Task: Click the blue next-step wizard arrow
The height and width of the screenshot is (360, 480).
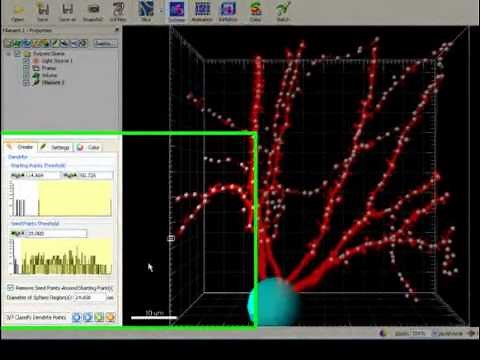Action: pos(88,317)
